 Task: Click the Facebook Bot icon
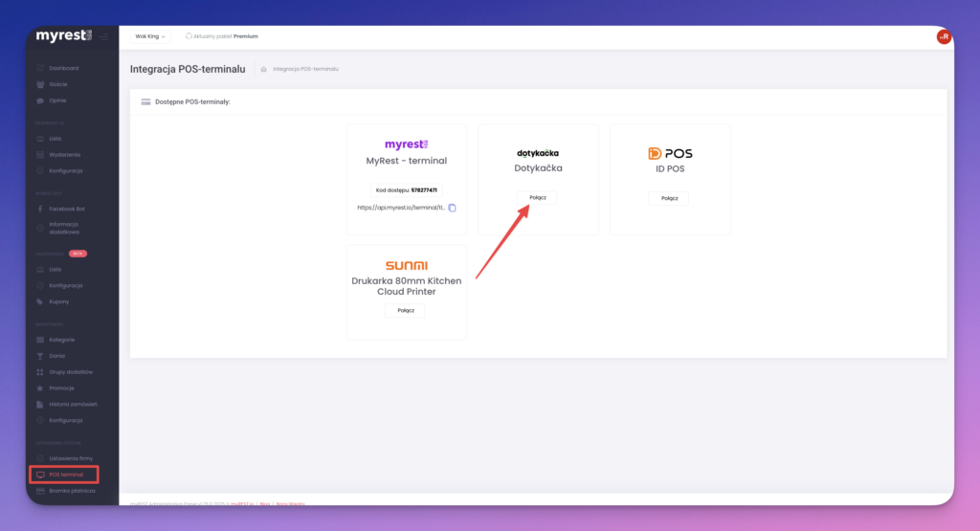click(40, 210)
